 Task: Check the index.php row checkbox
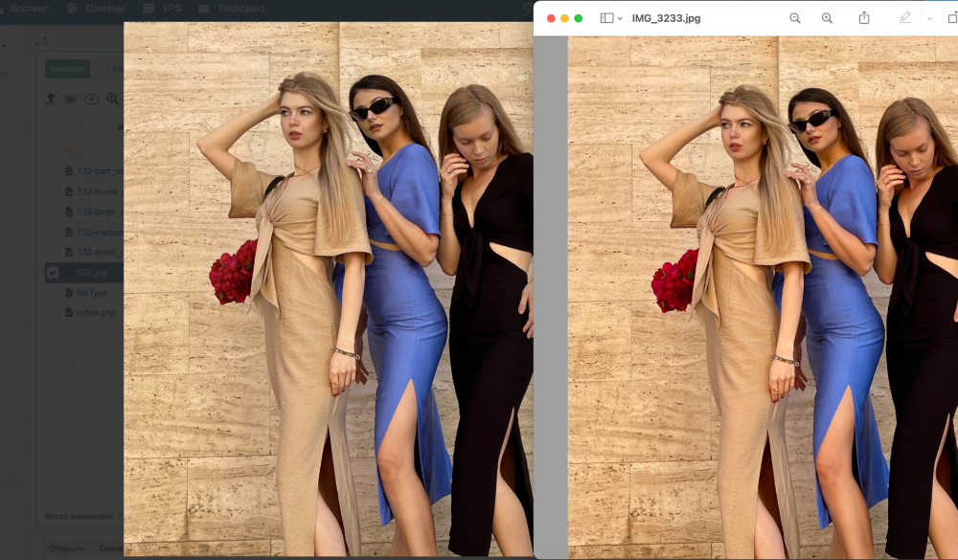click(53, 313)
